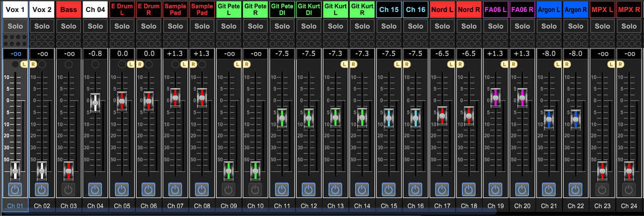Select the Ch 04 label at strip bottom
This screenshot has width=644, height=216.
point(95,206)
